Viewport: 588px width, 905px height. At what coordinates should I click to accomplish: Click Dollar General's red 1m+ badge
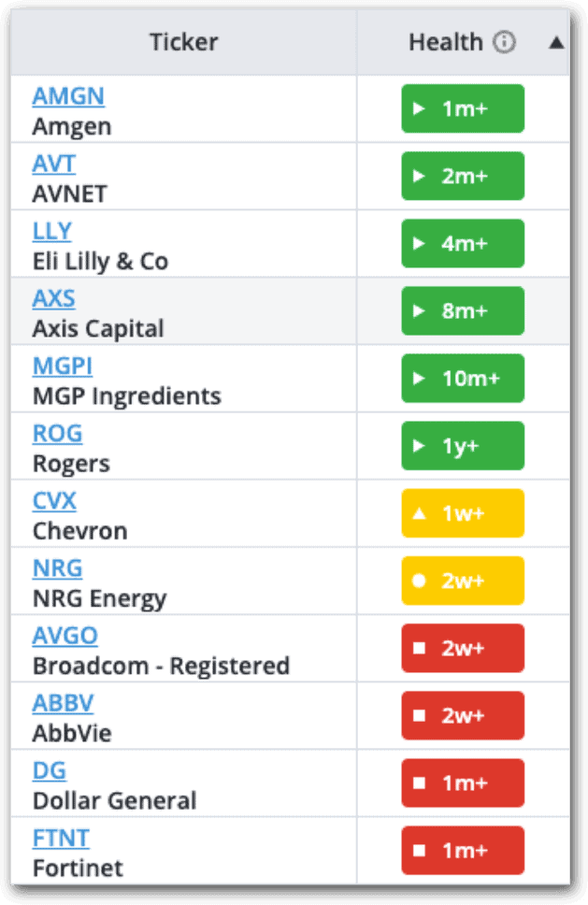[x=463, y=783]
